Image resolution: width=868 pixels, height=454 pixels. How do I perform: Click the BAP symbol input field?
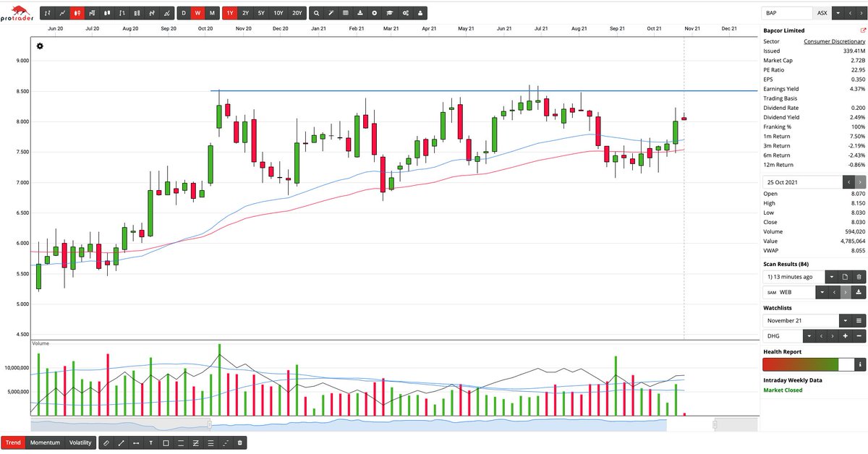click(x=787, y=13)
